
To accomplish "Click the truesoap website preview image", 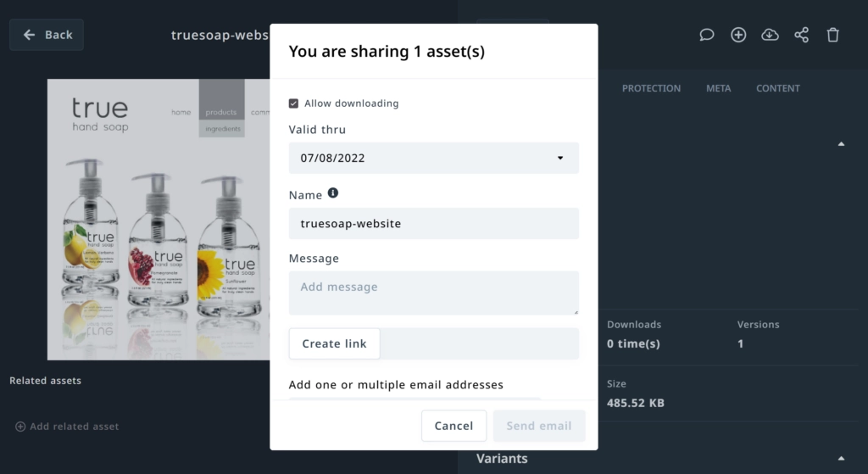I will [x=159, y=220].
